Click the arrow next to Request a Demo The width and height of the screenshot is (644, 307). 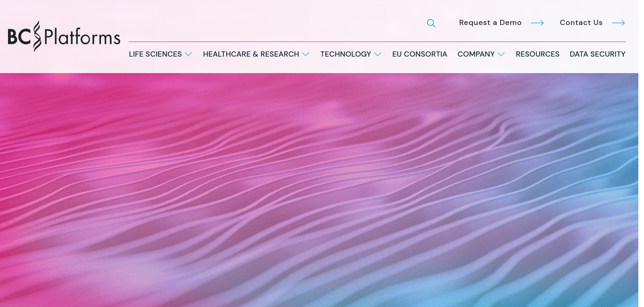537,23
